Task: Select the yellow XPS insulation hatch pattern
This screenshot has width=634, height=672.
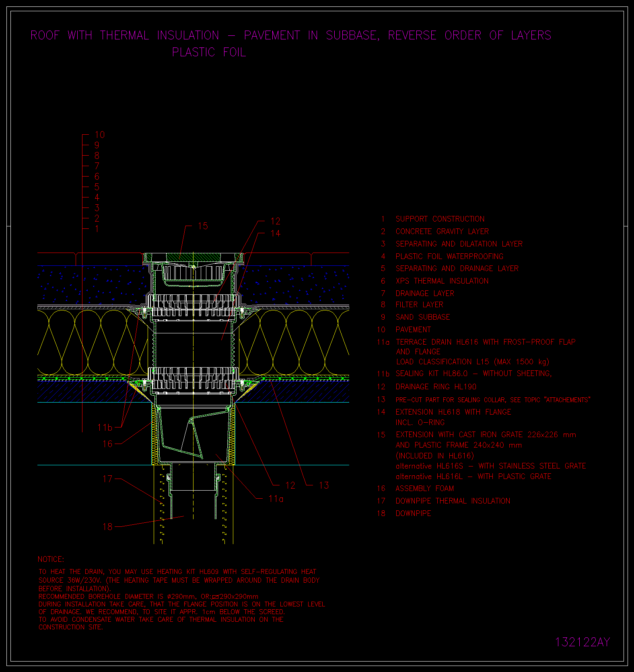Action: 93,342
